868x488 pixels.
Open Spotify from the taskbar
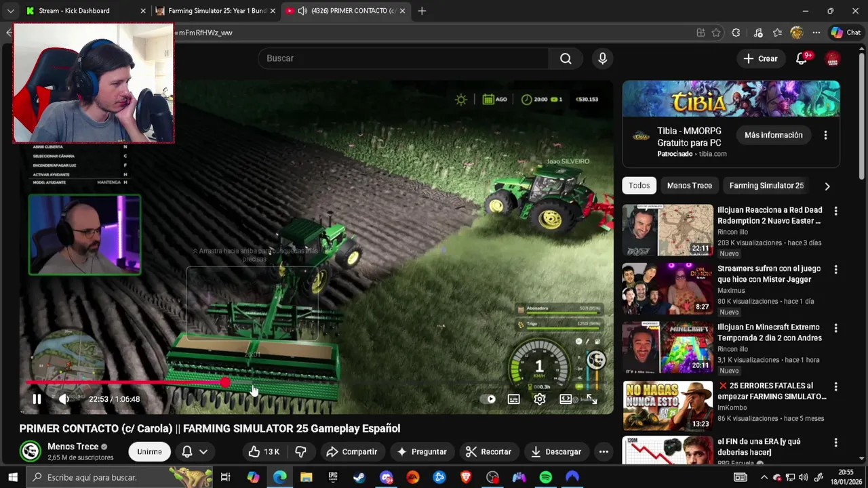546,477
